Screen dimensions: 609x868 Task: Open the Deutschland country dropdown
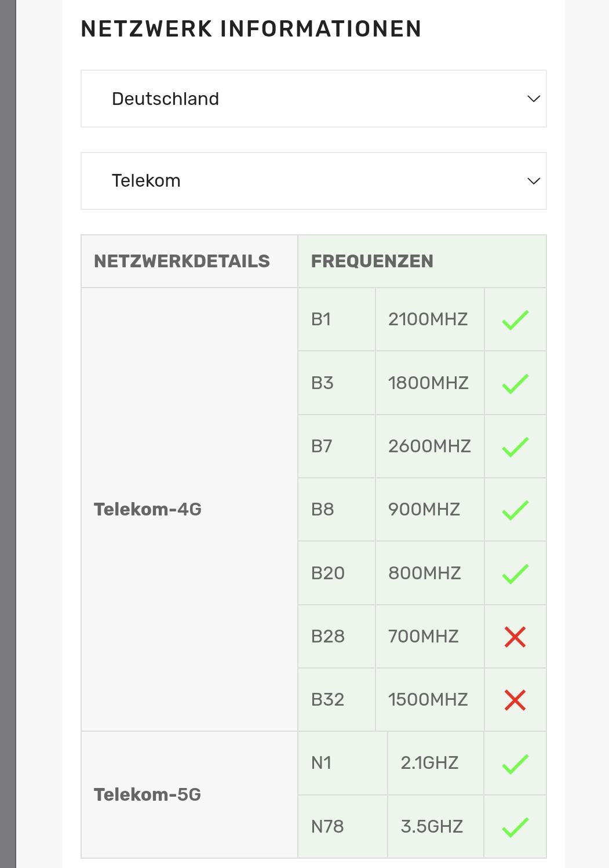313,99
